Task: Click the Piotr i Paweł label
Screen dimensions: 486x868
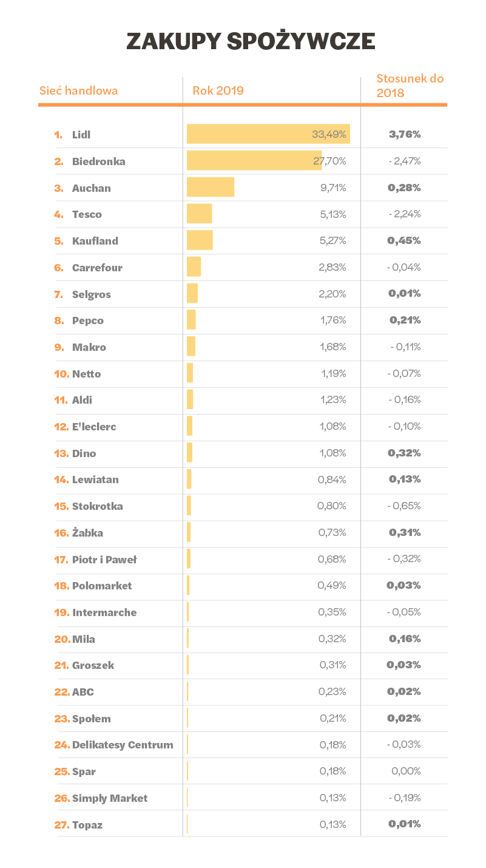Action: [104, 560]
